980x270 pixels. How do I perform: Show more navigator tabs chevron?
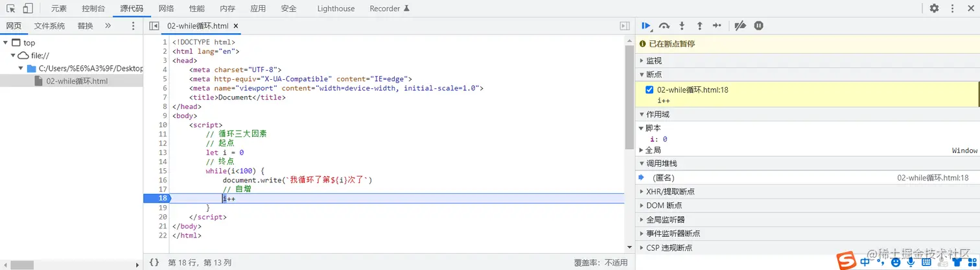108,26
